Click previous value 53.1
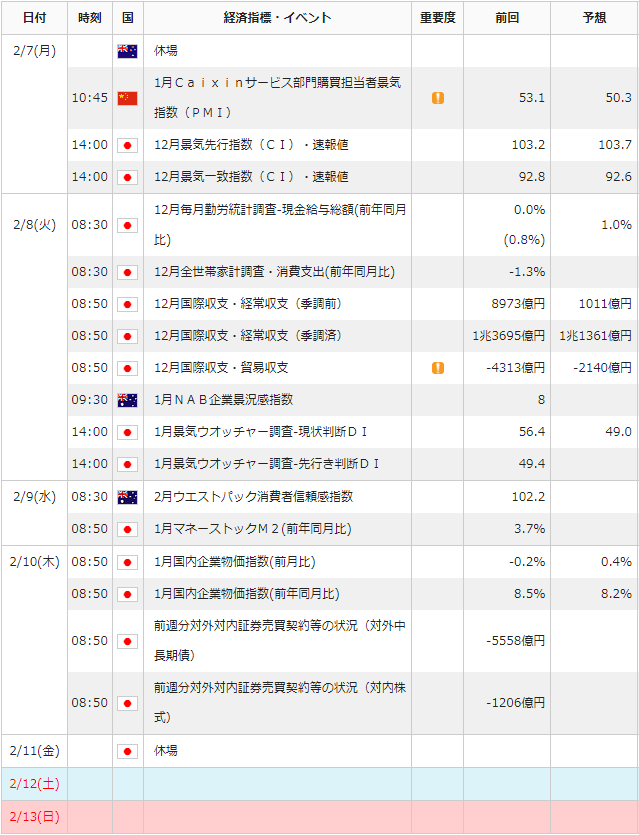Image resolution: width=639 pixels, height=835 pixels. point(531,98)
